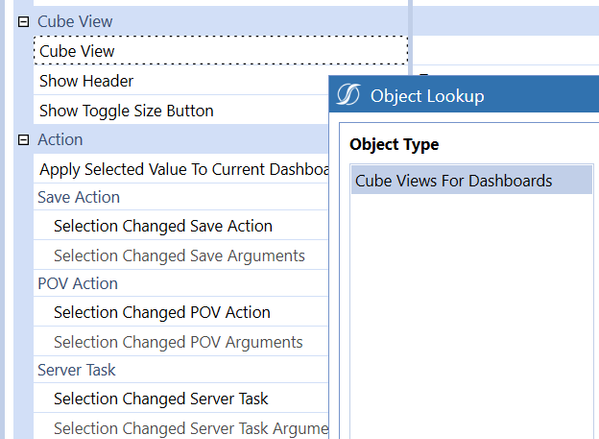Select Selection Changed Server Task row
The image size is (599, 439).
tap(181, 399)
